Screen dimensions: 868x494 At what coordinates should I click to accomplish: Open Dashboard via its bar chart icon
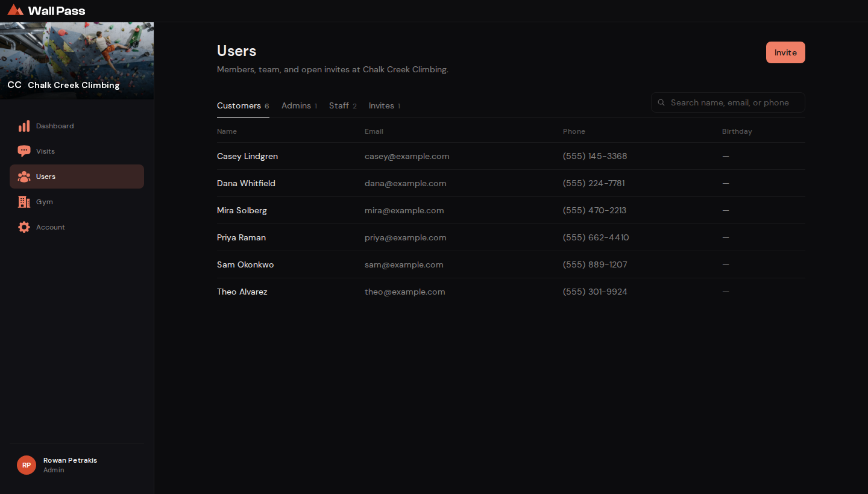(24, 126)
